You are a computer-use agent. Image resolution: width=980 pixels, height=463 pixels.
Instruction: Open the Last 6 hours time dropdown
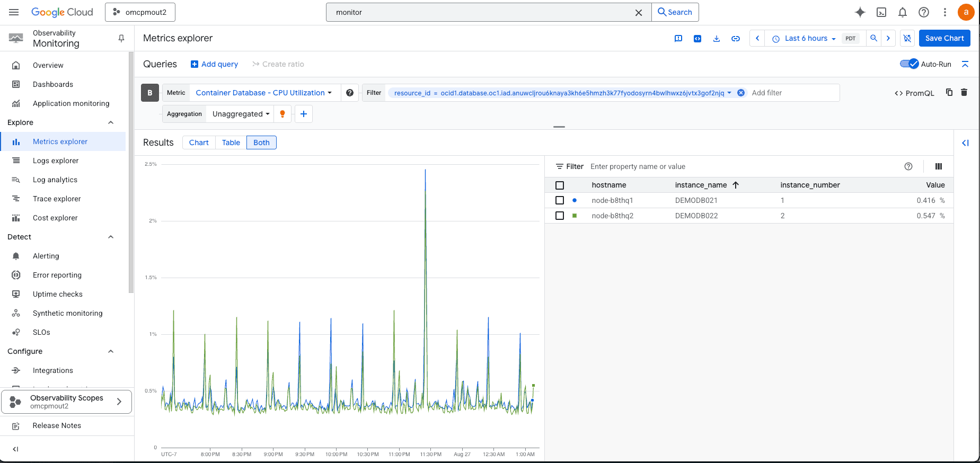coord(805,38)
